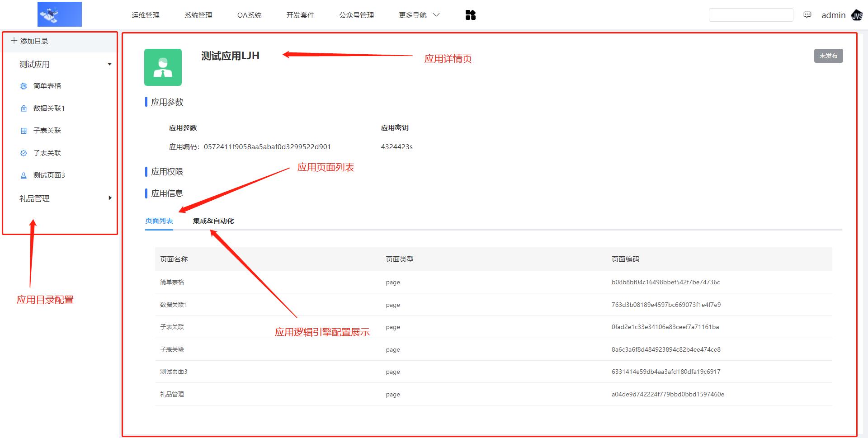Screen dimensions: 868x438
Task: Open the 运维管理 menu
Action: 146,15
